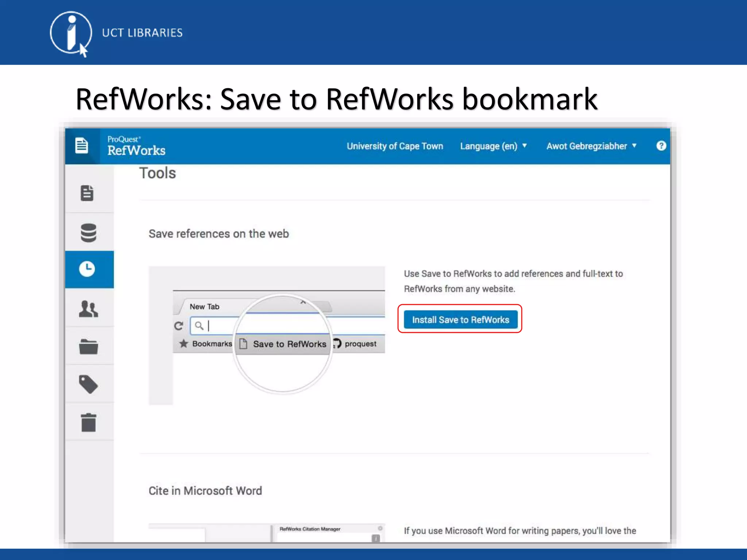This screenshot has width=747, height=560.
Task: Click the UCT Libraries info logo
Action: pyautogui.click(x=71, y=34)
